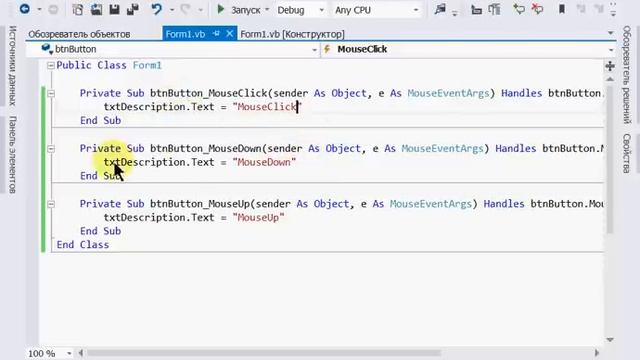
Task: Click the New Project toolbar icon
Action: click(x=78, y=9)
